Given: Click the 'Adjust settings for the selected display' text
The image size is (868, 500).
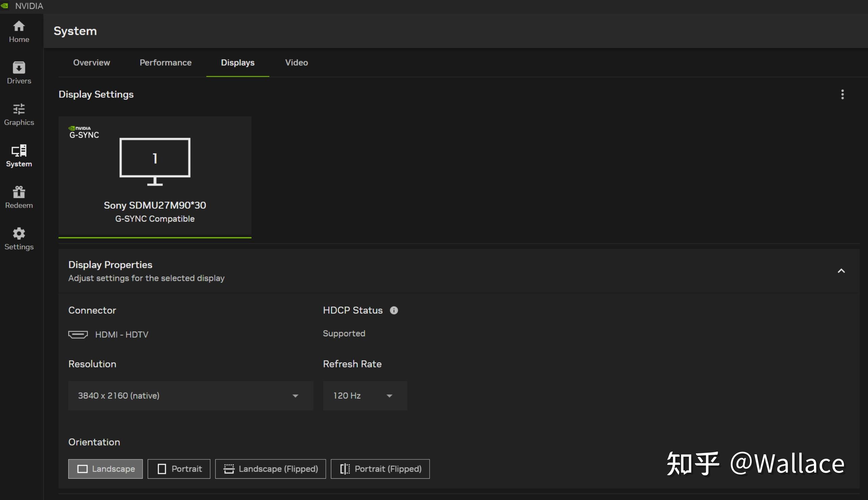Looking at the screenshot, I should (146, 278).
